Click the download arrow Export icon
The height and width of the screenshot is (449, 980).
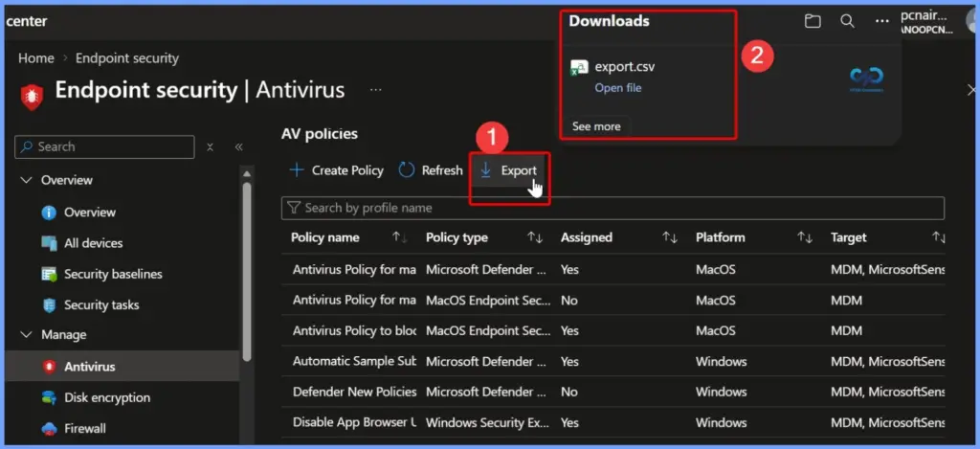coord(485,170)
